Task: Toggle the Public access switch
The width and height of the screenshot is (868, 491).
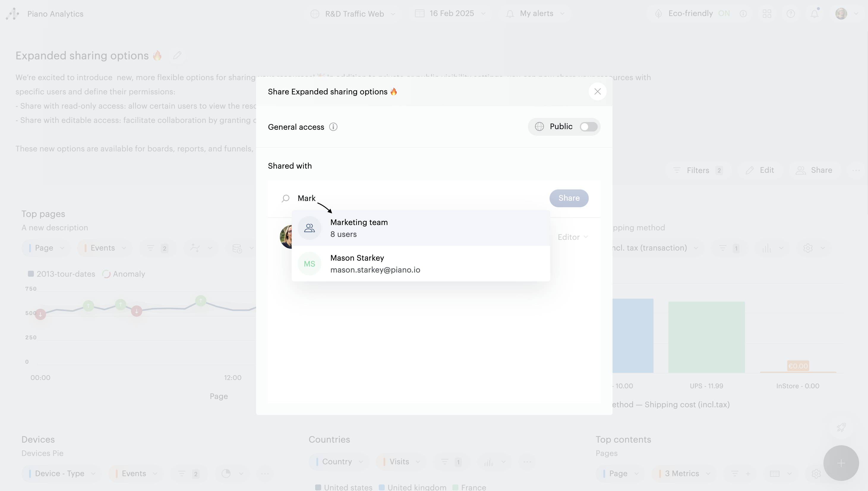Action: tap(588, 127)
